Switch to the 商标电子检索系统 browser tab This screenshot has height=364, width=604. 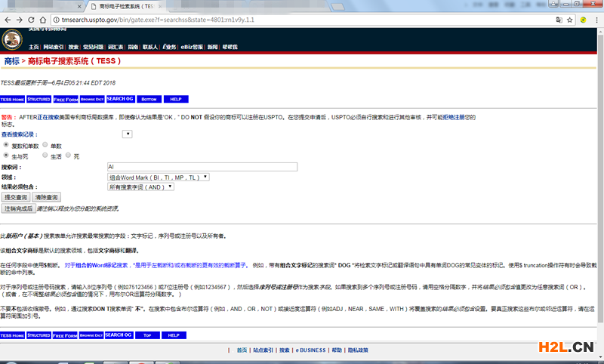tap(125, 7)
